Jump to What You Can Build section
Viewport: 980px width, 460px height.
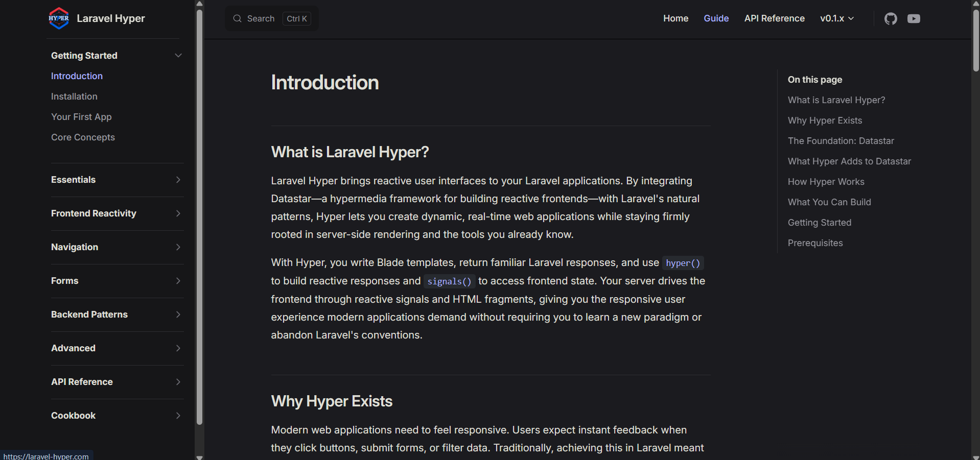[829, 202]
